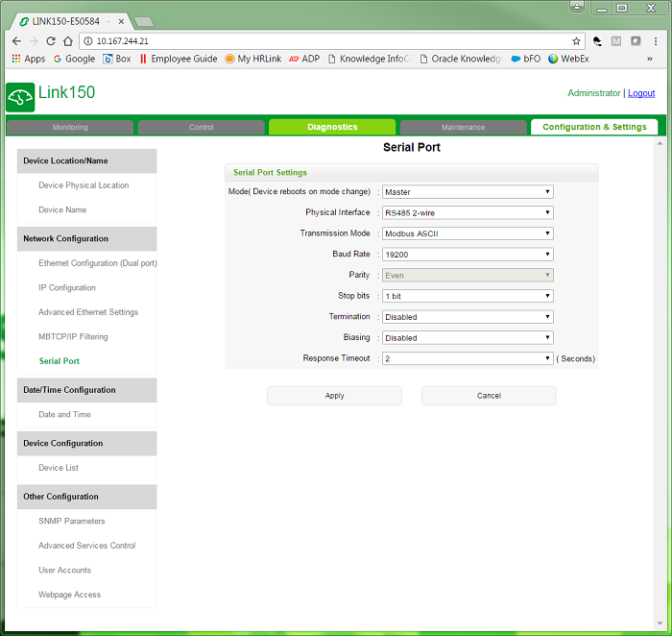Click the Logout link
Screen dimensions: 672x636
(x=641, y=93)
